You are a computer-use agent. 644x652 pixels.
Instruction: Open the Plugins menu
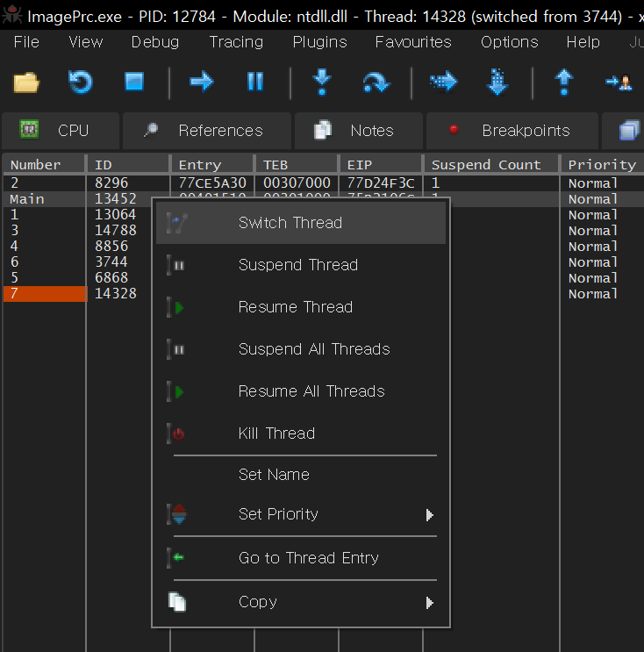coord(319,42)
